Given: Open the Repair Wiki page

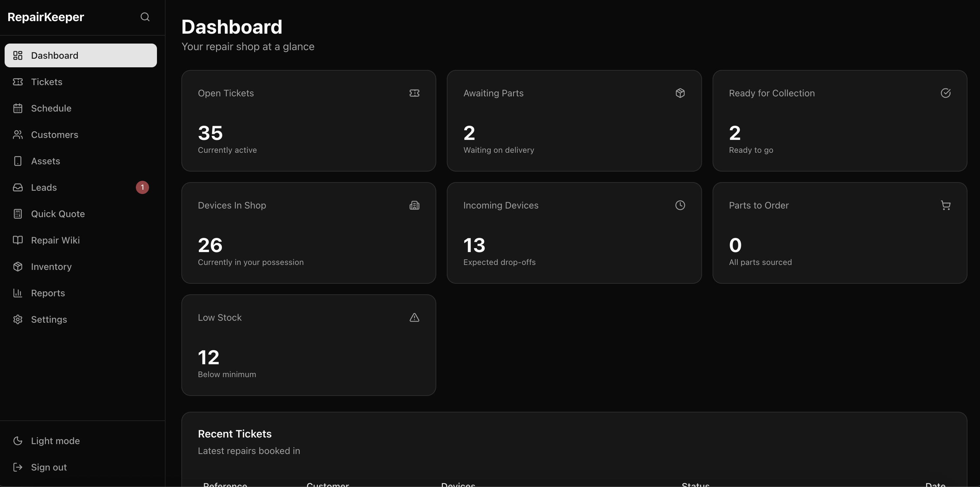Looking at the screenshot, I should point(55,240).
